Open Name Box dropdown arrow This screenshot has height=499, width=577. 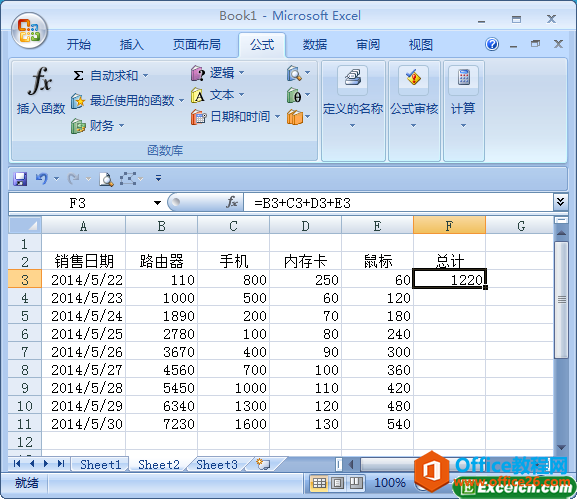click(157, 203)
